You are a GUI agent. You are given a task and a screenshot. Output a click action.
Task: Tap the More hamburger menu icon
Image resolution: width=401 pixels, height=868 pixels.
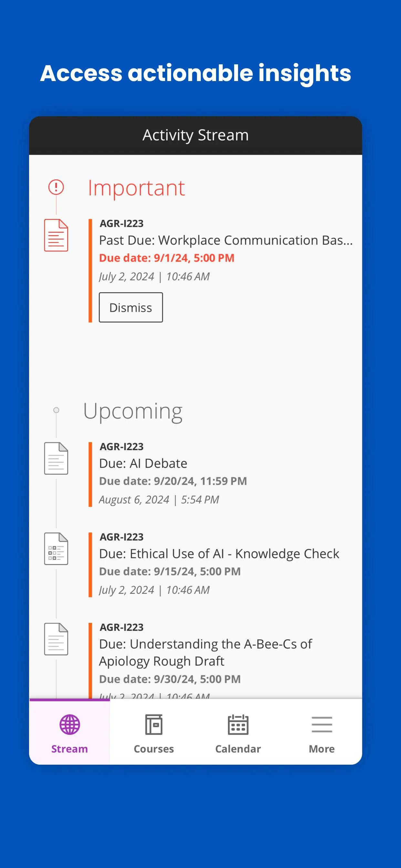[x=322, y=724]
